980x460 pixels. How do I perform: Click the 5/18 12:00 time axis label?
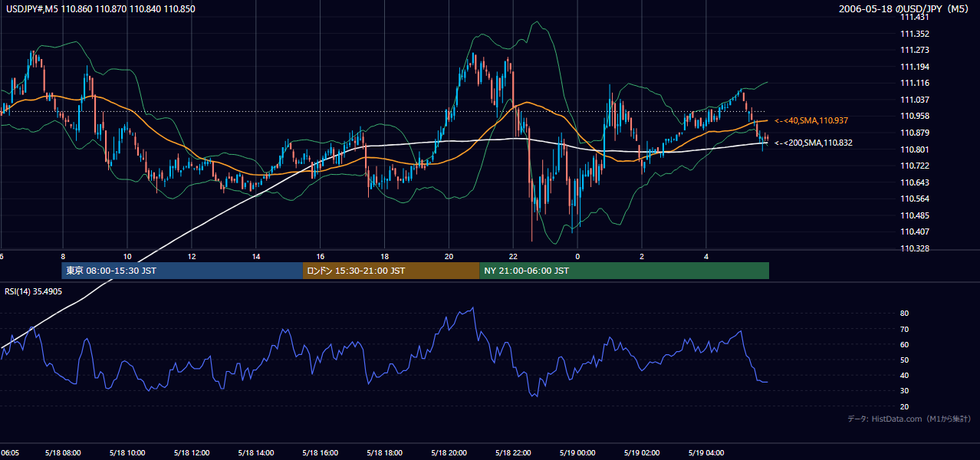pyautogui.click(x=192, y=452)
